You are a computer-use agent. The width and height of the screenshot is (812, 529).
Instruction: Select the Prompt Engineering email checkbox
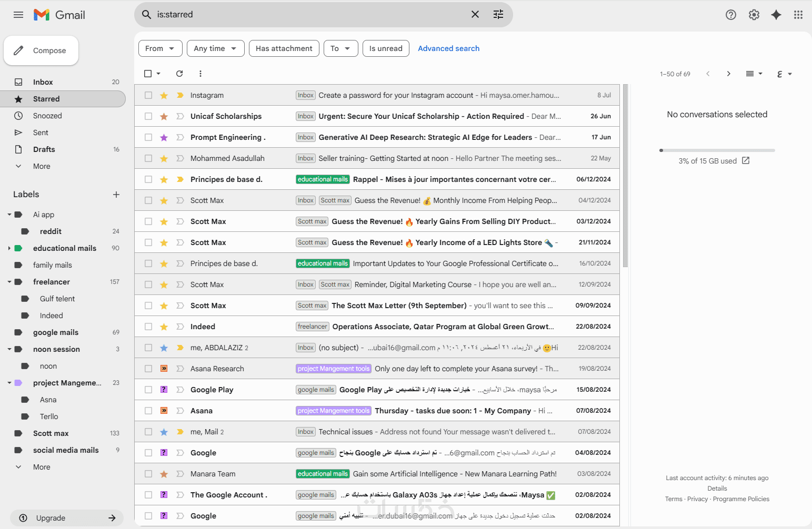pyautogui.click(x=148, y=137)
